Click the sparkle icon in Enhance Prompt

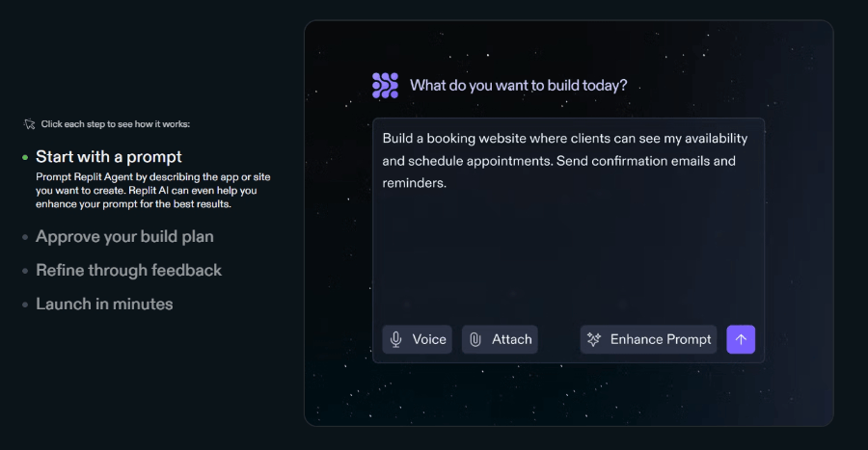pos(594,339)
